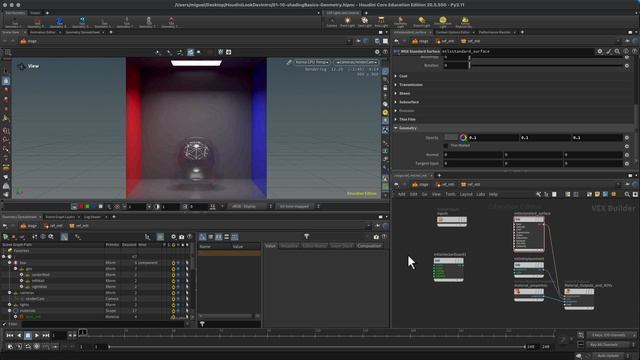Click the first Opacity value field
Screen dimensions: 640x360
493,138
